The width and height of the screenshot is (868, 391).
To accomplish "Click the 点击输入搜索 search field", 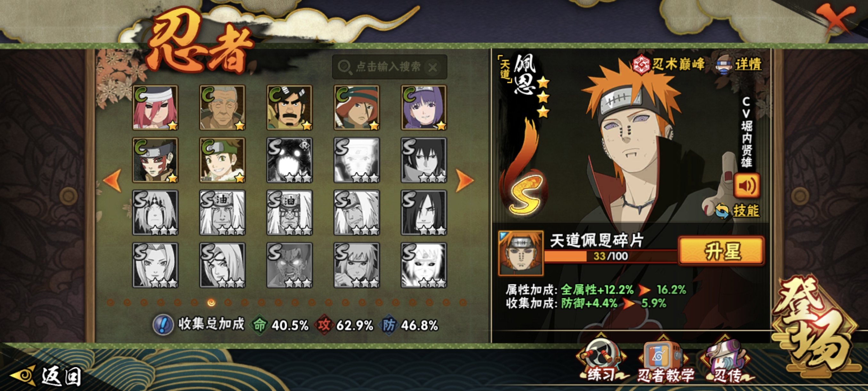I will coord(390,67).
